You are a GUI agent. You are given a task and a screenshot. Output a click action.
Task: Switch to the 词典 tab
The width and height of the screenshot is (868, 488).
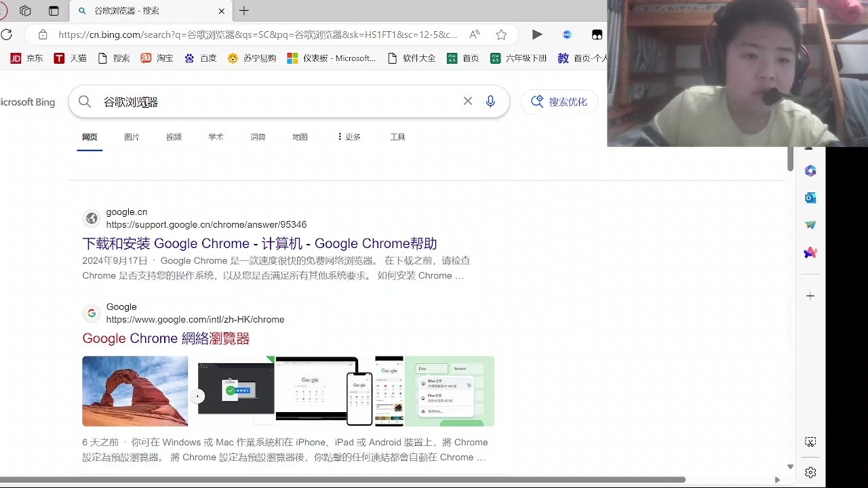click(x=258, y=137)
